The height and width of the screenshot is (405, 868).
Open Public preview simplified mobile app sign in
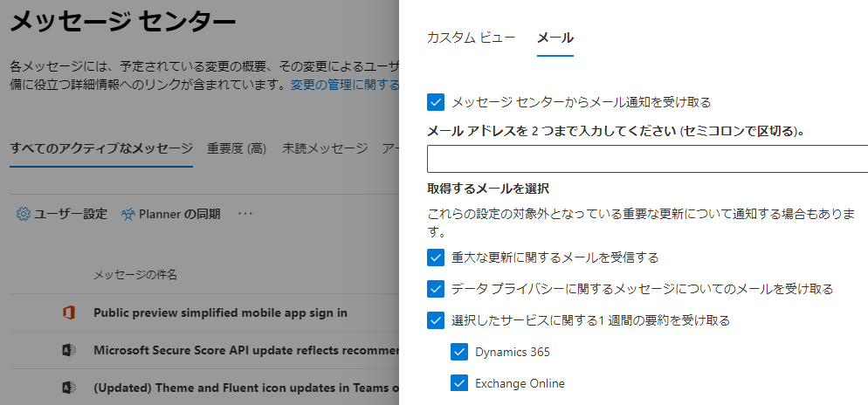point(220,312)
